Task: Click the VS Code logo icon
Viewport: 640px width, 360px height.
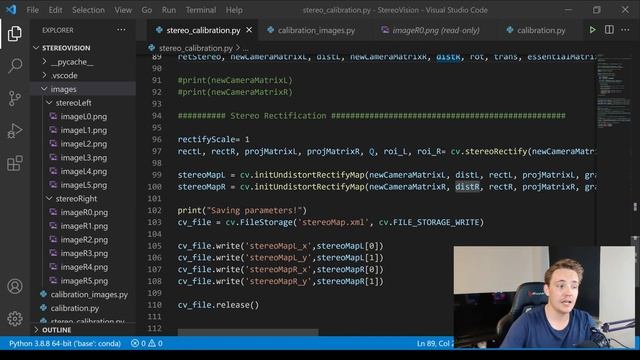Action: [11, 10]
